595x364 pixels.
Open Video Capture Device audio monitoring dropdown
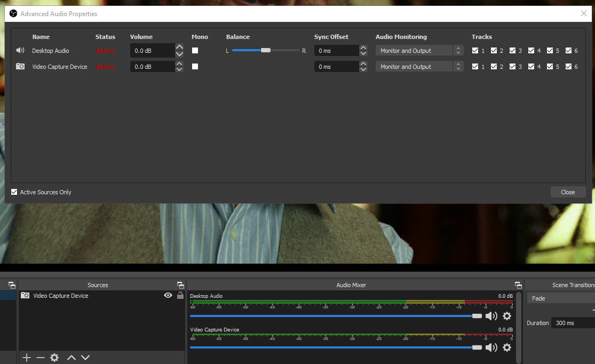pyautogui.click(x=419, y=67)
